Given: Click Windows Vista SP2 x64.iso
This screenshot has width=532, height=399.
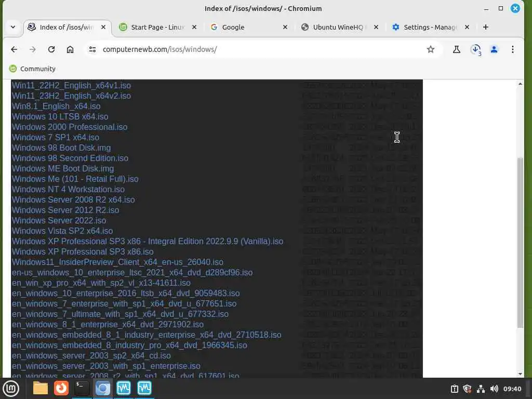Looking at the screenshot, I should 62,231.
